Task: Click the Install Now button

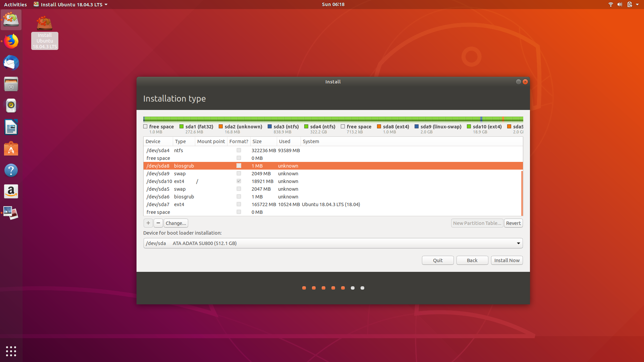Action: pos(506,260)
